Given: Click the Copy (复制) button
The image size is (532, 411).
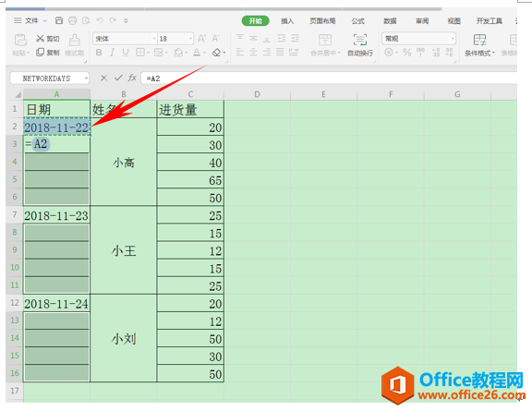Looking at the screenshot, I should (48, 53).
